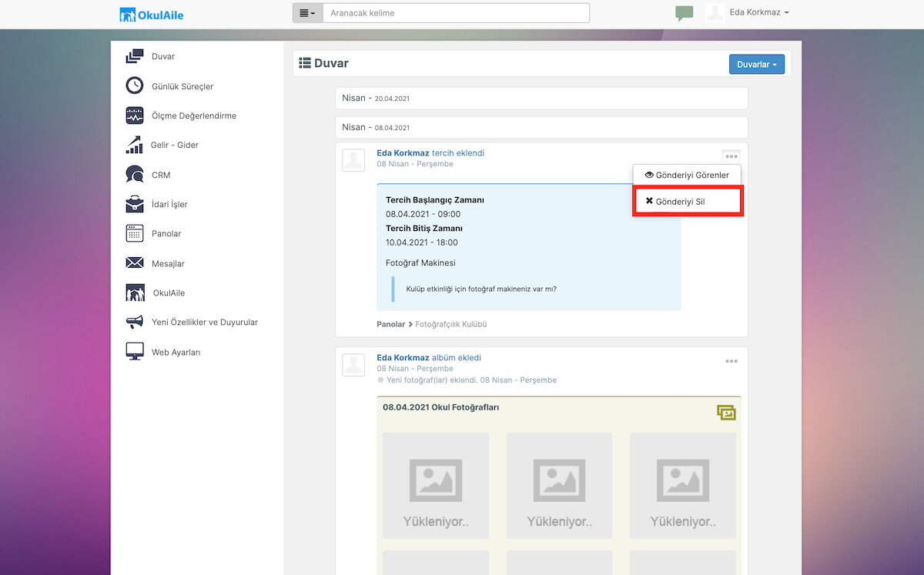Click Eda Korkmaz avatar on tercih post
Viewport: 924px width, 575px height.
(x=353, y=160)
